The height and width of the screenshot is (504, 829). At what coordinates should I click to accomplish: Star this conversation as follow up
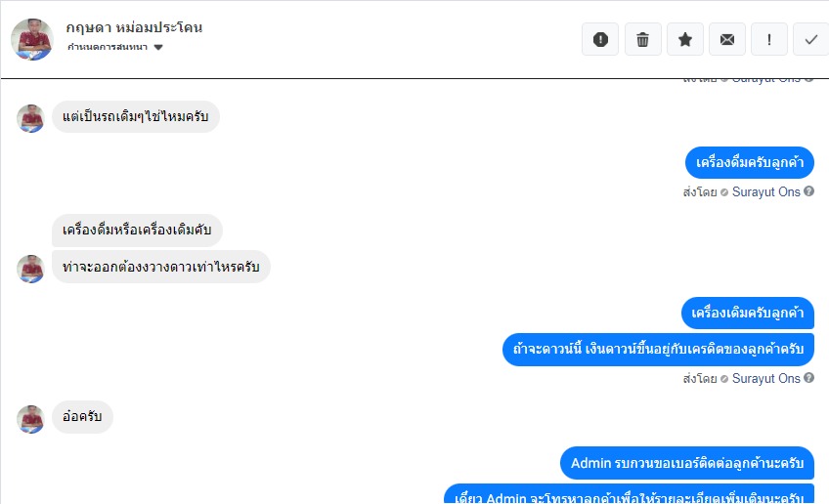pyautogui.click(x=684, y=39)
